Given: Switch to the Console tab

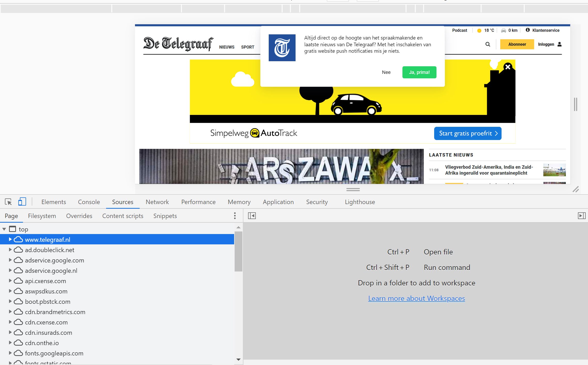Looking at the screenshot, I should 89,202.
